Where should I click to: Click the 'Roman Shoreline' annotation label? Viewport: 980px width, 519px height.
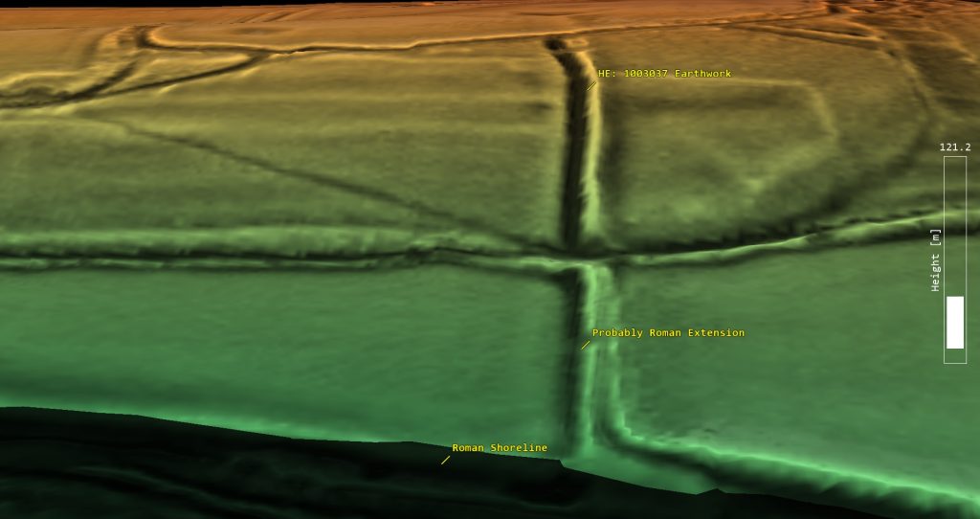pos(500,448)
